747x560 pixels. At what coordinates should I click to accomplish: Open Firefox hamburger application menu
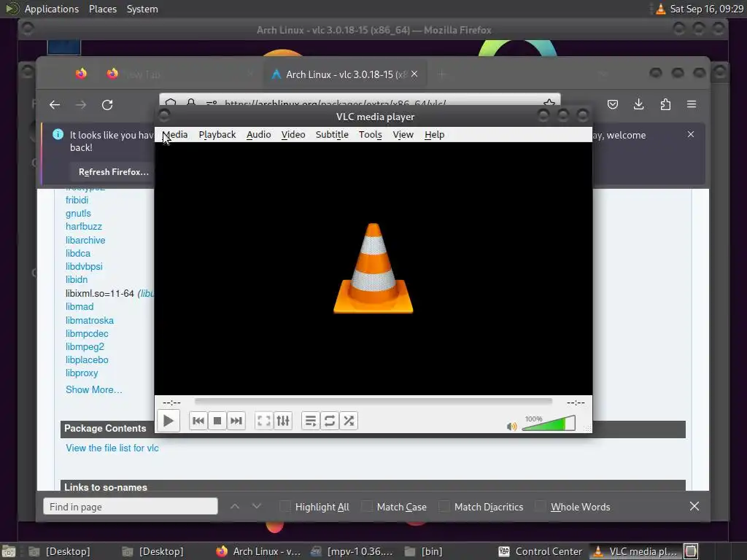point(692,104)
